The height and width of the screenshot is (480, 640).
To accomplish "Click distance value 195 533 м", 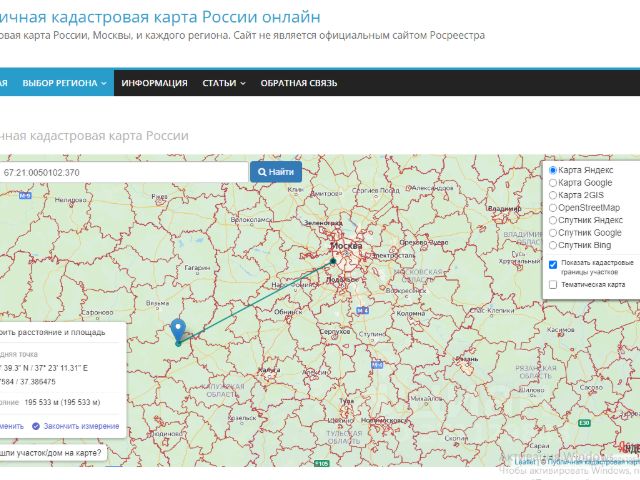I will 62,402.
